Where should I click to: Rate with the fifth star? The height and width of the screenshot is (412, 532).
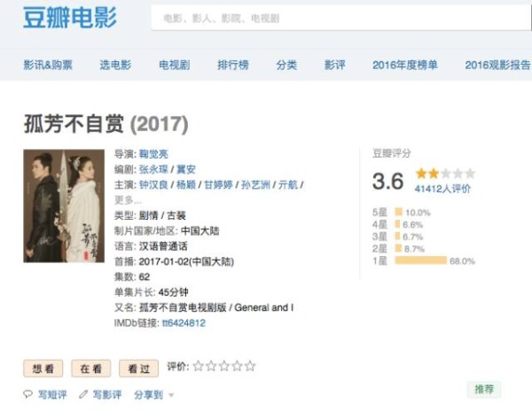pyautogui.click(x=250, y=366)
